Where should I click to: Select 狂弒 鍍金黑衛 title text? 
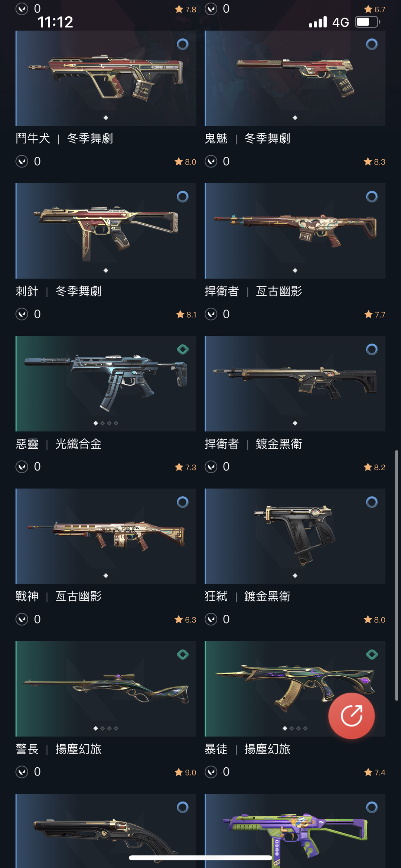tap(247, 596)
